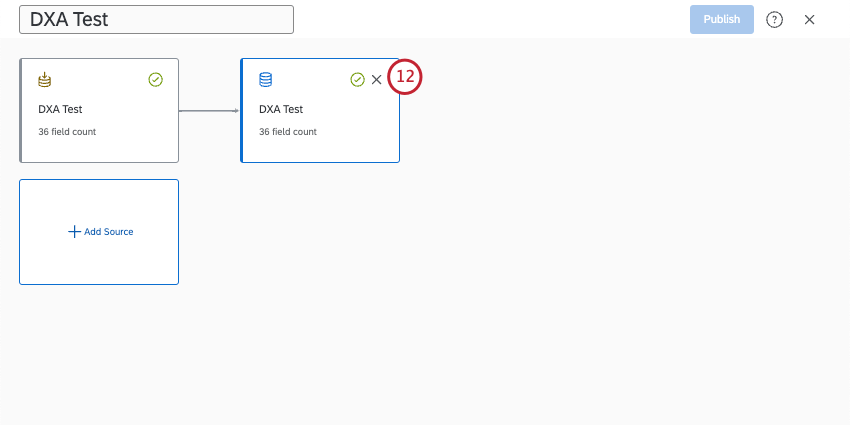Open help via the question mark icon
The width and height of the screenshot is (850, 425).
click(774, 20)
